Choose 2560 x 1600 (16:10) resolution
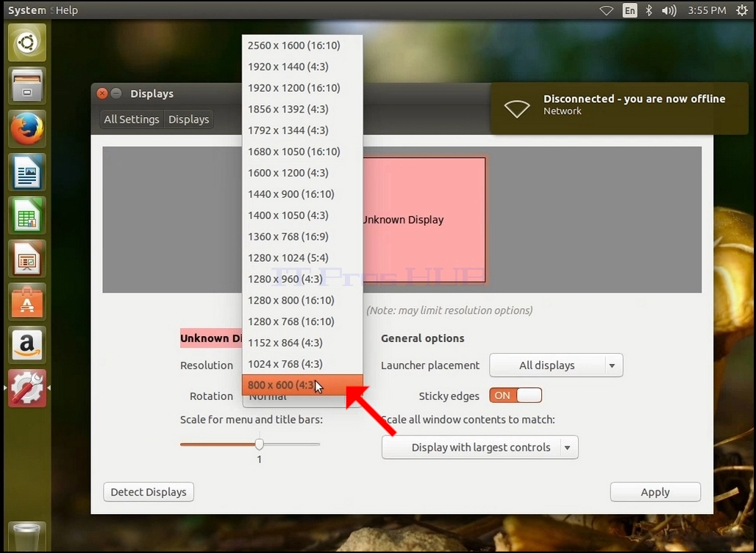This screenshot has height=553, width=756. click(302, 46)
